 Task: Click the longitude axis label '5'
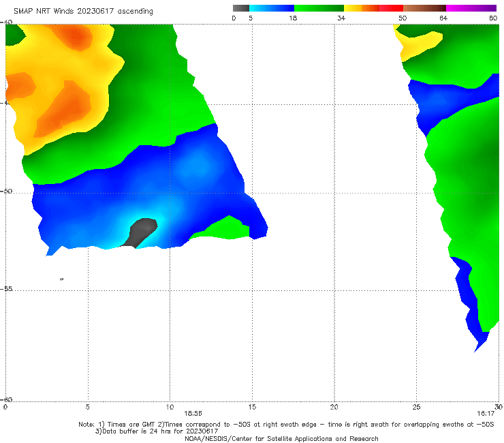[88, 407]
